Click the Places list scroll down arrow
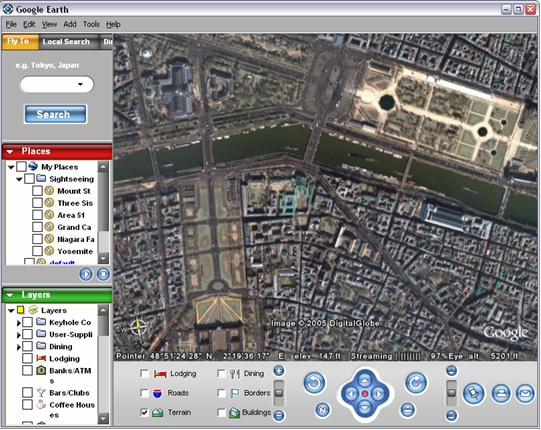Image resolution: width=541 pixels, height=430 pixels. [104, 258]
